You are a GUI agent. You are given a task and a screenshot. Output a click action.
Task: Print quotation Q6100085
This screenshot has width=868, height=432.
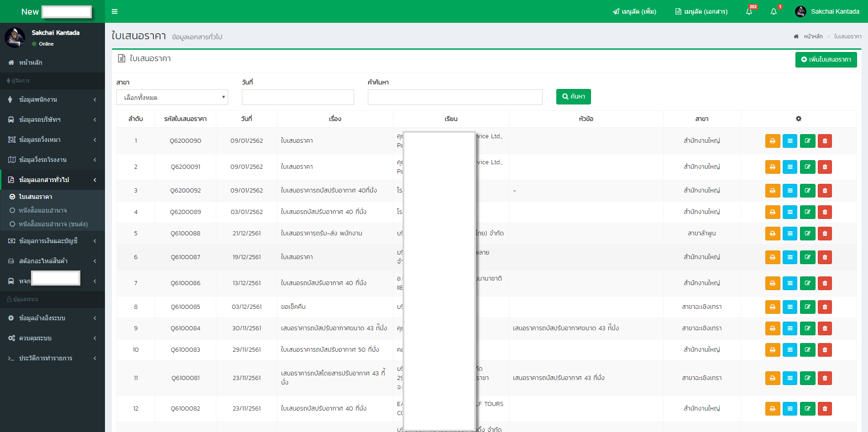pos(773,307)
